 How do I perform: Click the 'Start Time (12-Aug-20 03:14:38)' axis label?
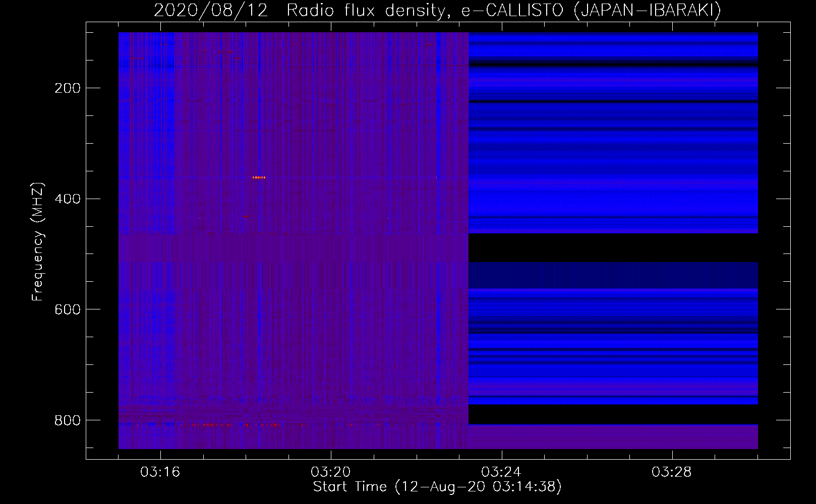pyautogui.click(x=437, y=487)
